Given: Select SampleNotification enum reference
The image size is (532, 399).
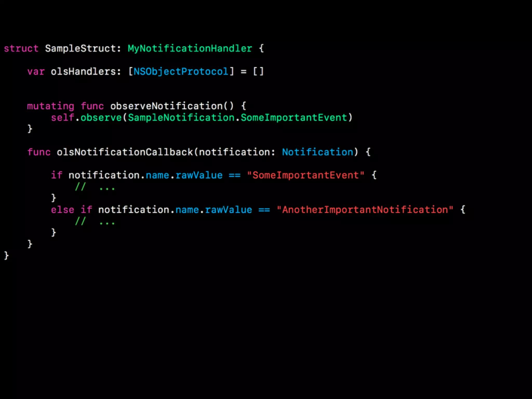Looking at the screenshot, I should (x=181, y=118).
